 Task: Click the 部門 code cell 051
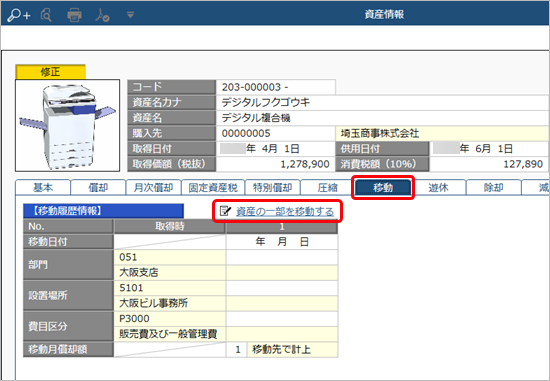pos(169,257)
